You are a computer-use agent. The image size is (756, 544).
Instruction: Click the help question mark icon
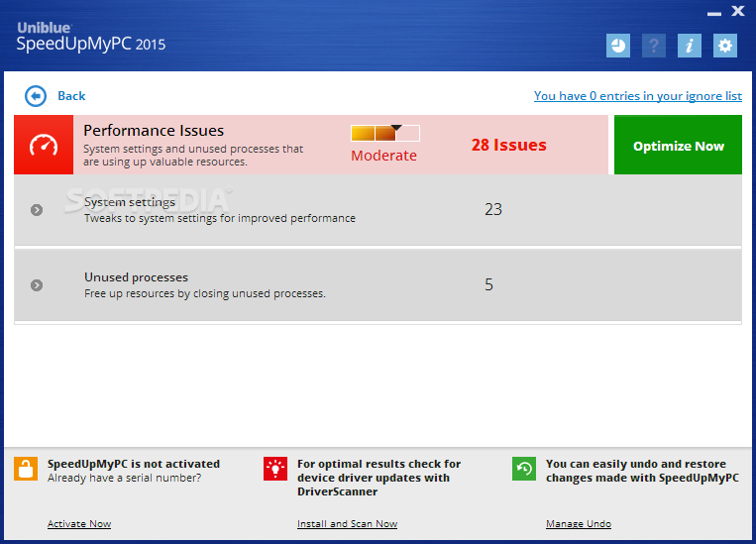[654, 46]
